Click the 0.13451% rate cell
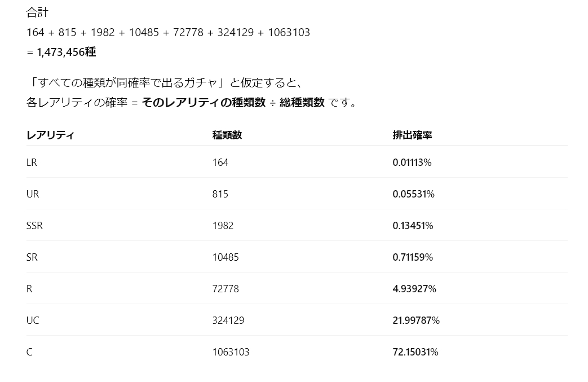 [413, 226]
